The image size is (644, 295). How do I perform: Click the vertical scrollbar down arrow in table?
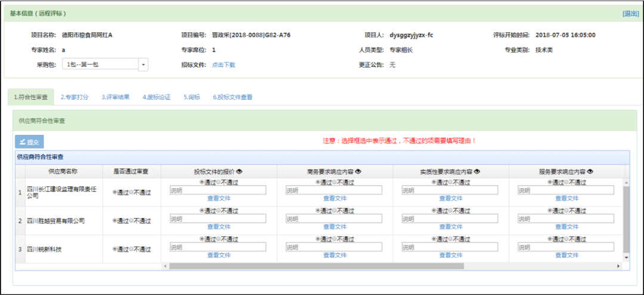click(x=626, y=257)
